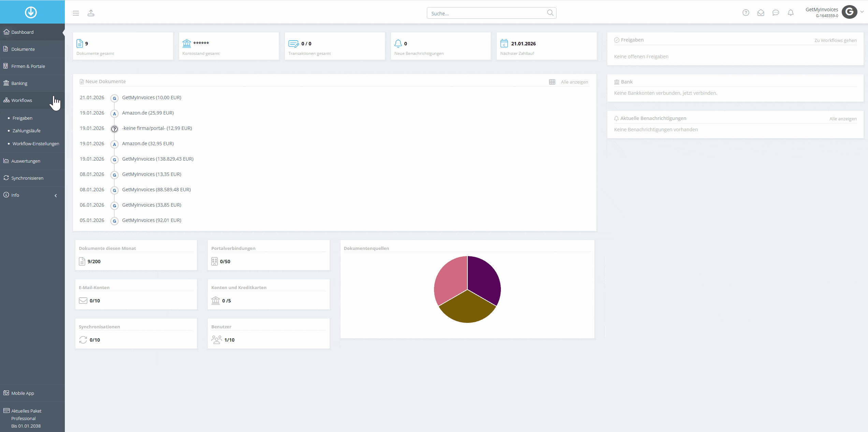This screenshot has height=432, width=868.
Task: Click the transactions icon in Transaktionen gesamt card
Action: click(293, 44)
